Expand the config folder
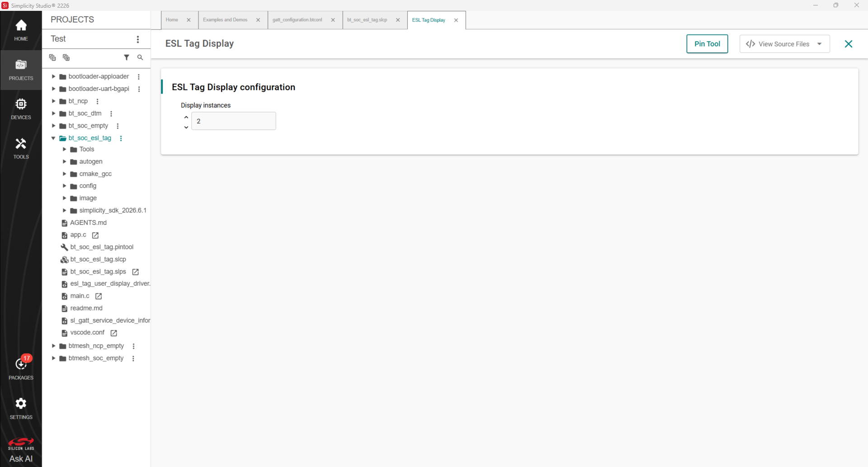 click(64, 186)
